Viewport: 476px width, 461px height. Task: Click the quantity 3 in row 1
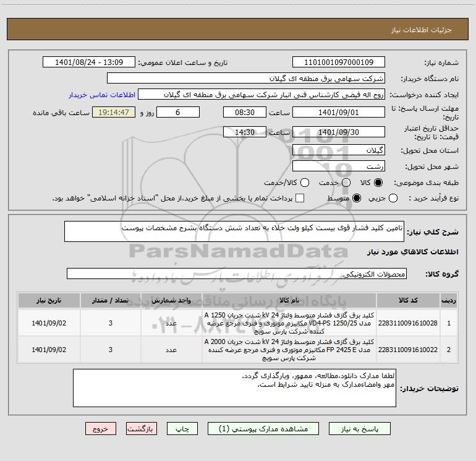[x=111, y=323]
